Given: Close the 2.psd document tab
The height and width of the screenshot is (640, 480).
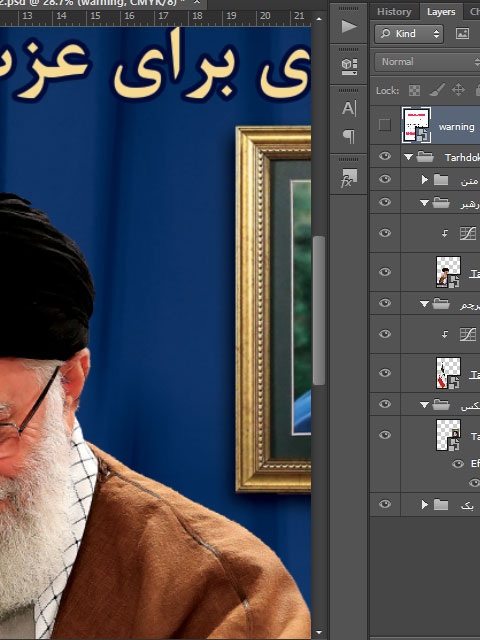Looking at the screenshot, I should [x=197, y=2].
